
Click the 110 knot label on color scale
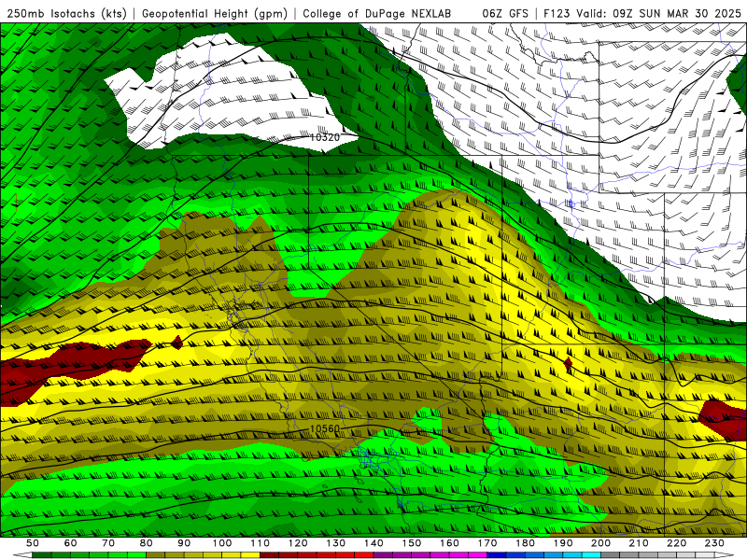coord(261,543)
